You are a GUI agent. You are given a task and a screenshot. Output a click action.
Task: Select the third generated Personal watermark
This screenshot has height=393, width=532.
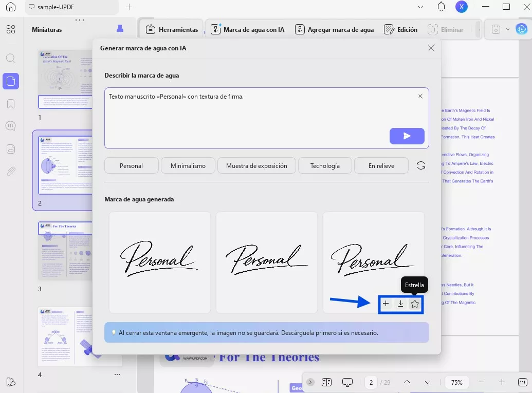(373, 263)
